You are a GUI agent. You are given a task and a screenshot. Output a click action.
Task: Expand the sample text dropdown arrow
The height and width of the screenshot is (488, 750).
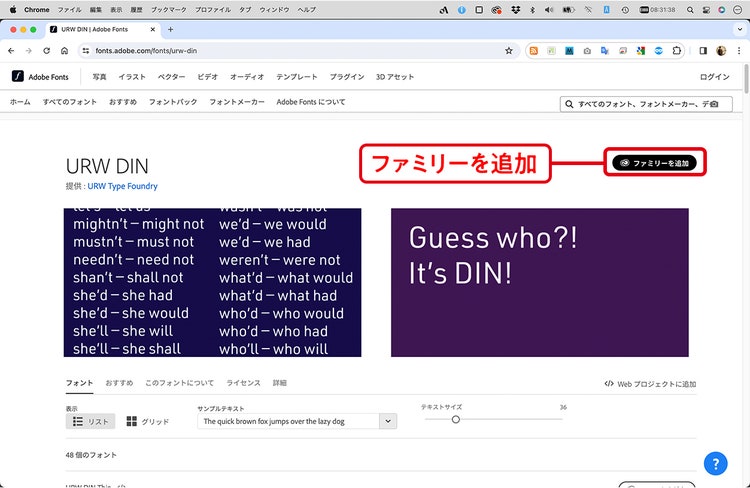click(x=388, y=421)
